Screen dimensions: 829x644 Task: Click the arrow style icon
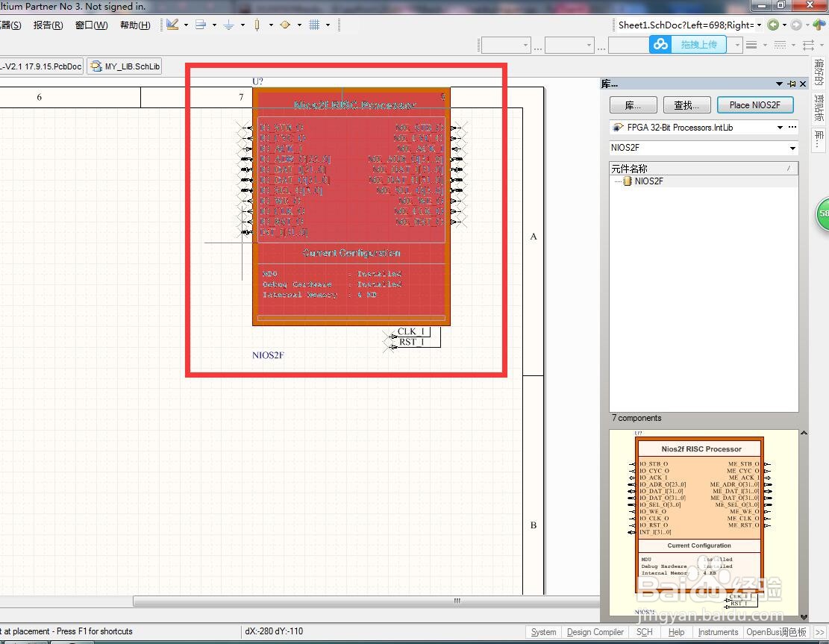pos(808,45)
